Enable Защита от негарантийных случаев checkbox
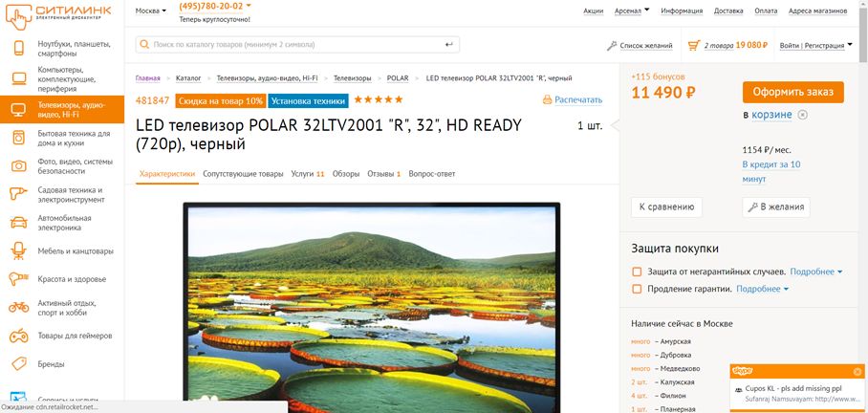 pos(637,272)
